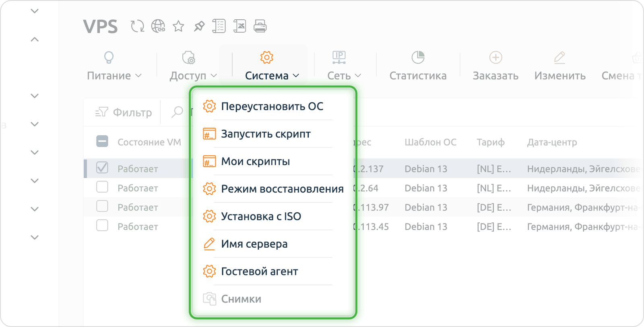Sort by Дата-центр column header
The image size is (644, 327).
click(x=552, y=142)
